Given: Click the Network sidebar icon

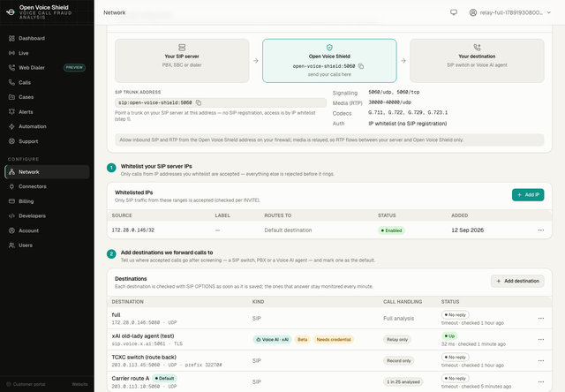Looking at the screenshot, I should point(11,172).
